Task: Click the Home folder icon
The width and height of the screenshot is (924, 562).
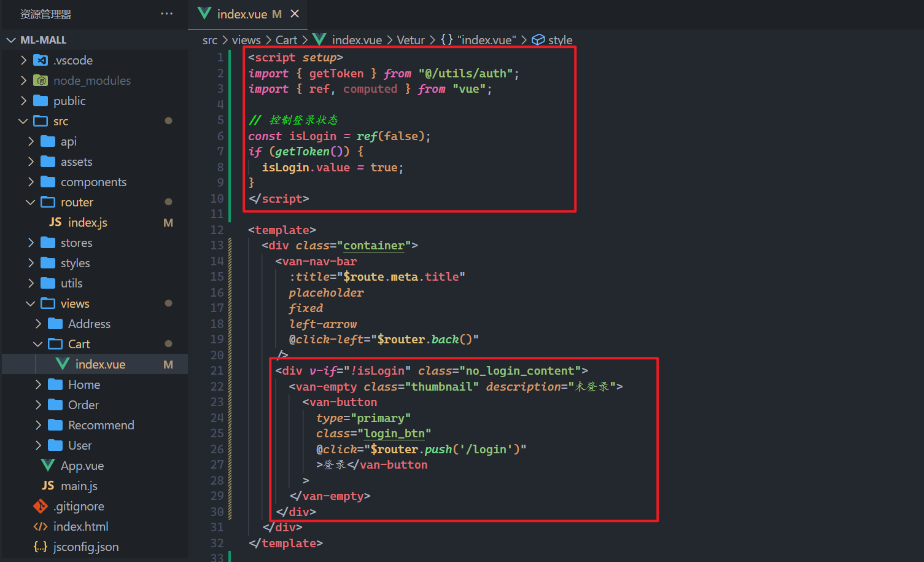Action: [x=55, y=384]
